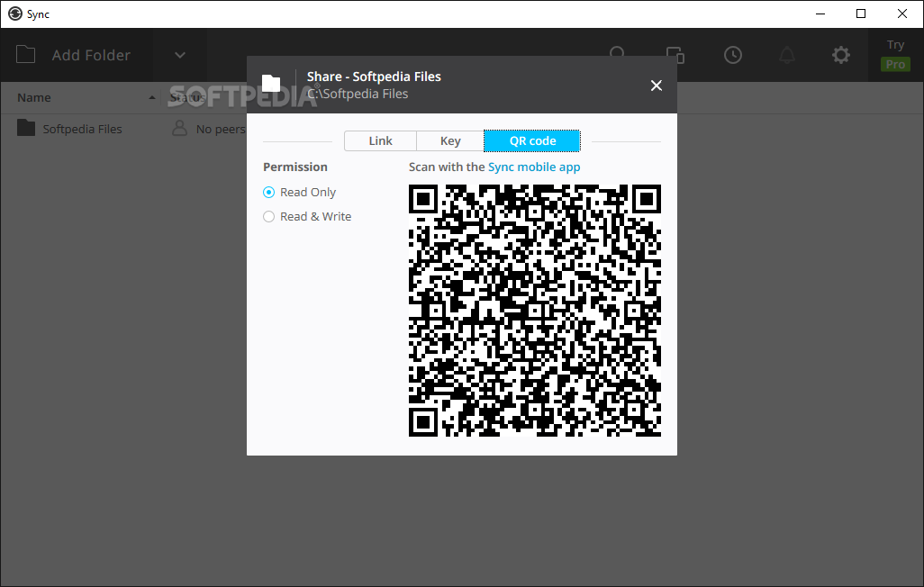Viewport: 924px width, 587px height.
Task: Open the settings gear icon
Action: 841,55
